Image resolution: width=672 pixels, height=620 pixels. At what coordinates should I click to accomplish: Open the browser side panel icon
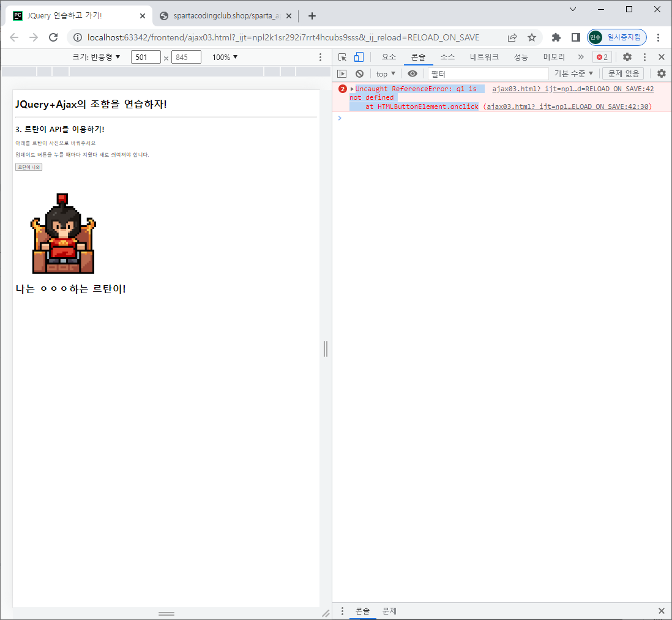pos(575,38)
